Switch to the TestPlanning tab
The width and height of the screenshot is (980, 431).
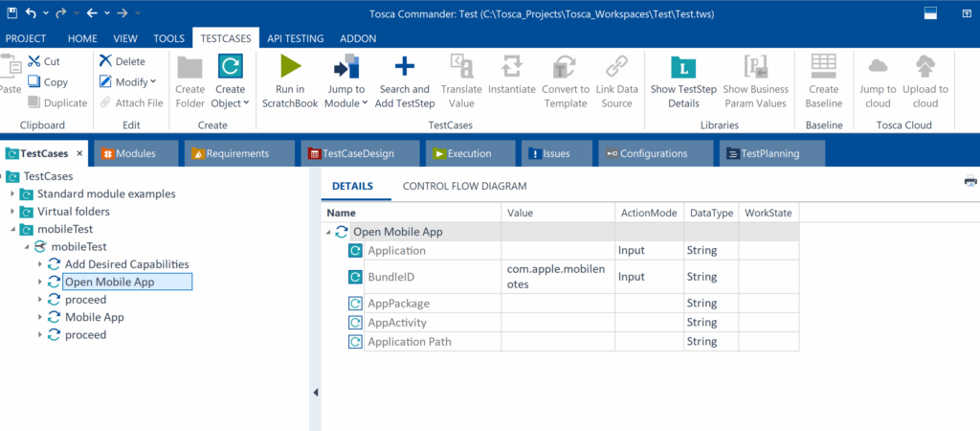(x=772, y=153)
